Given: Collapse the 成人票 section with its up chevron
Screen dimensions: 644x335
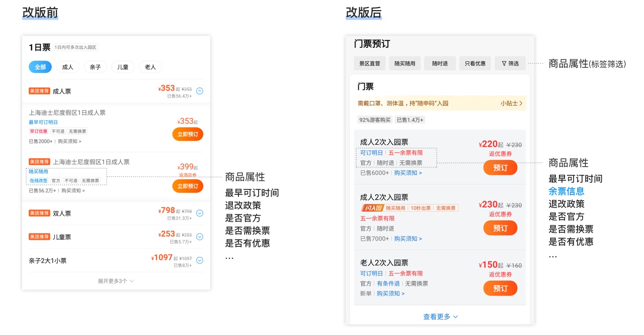Looking at the screenshot, I should (199, 91).
